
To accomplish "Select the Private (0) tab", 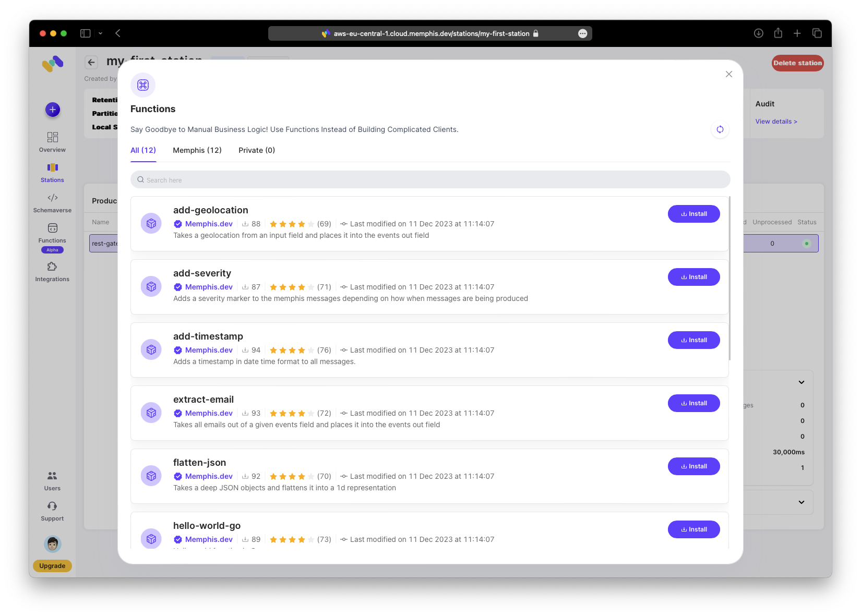I will (257, 150).
